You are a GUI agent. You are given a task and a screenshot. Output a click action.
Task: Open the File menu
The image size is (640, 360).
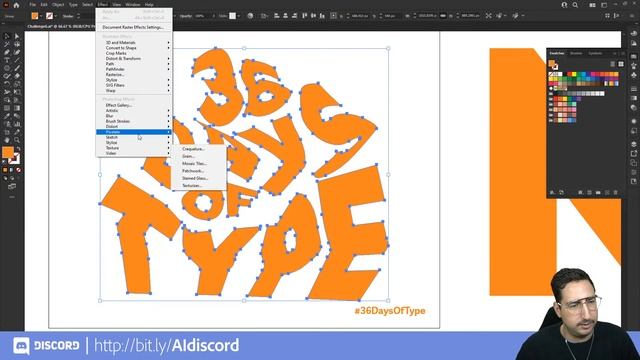point(32,4)
